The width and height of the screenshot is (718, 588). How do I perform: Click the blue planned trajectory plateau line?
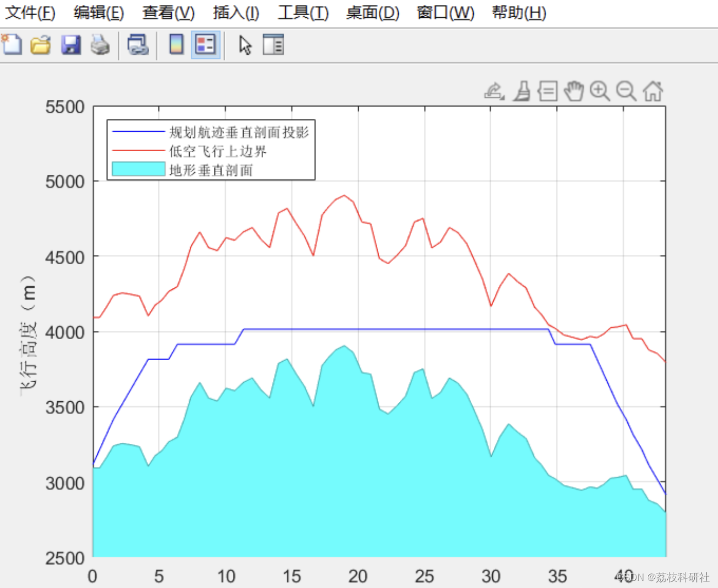[x=396, y=329]
